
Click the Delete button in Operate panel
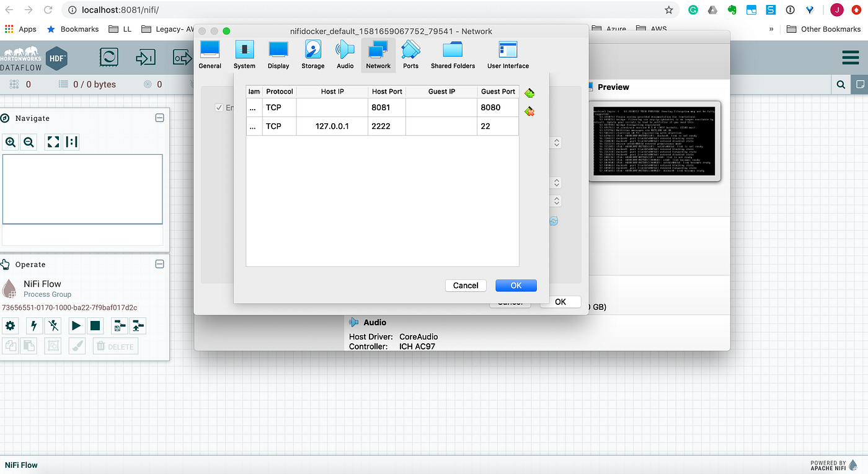click(115, 346)
